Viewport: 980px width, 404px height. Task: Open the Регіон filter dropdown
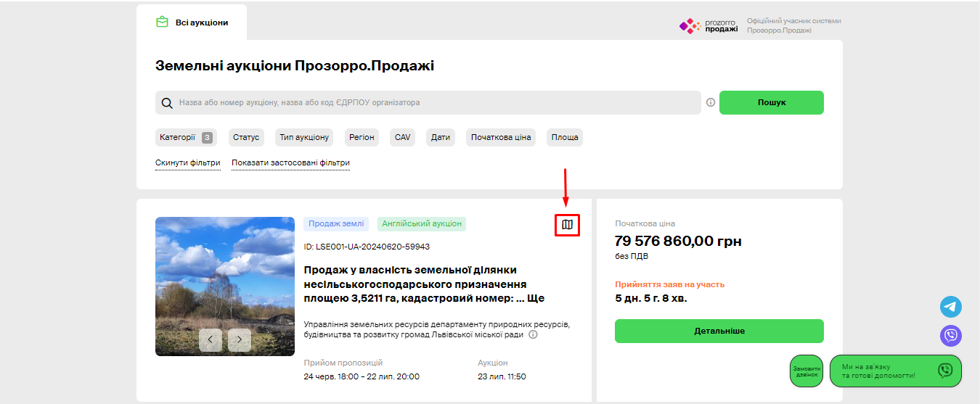[x=362, y=137]
